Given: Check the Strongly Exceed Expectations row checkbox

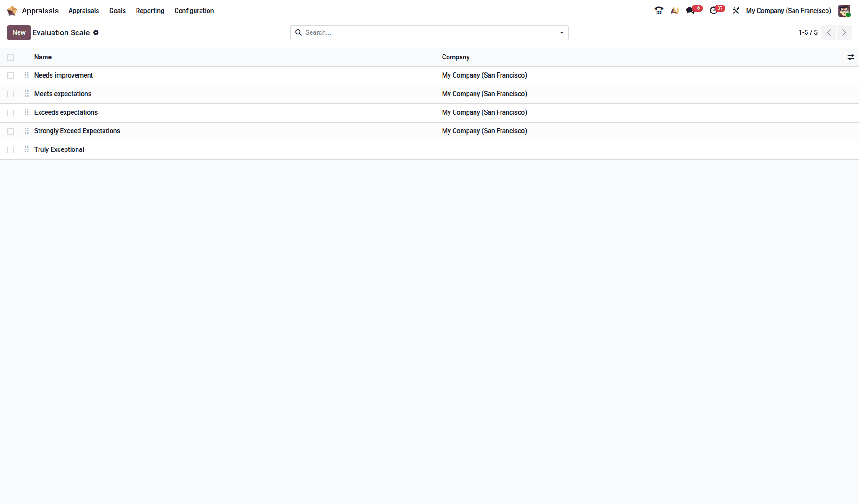Looking at the screenshot, I should pyautogui.click(x=11, y=131).
